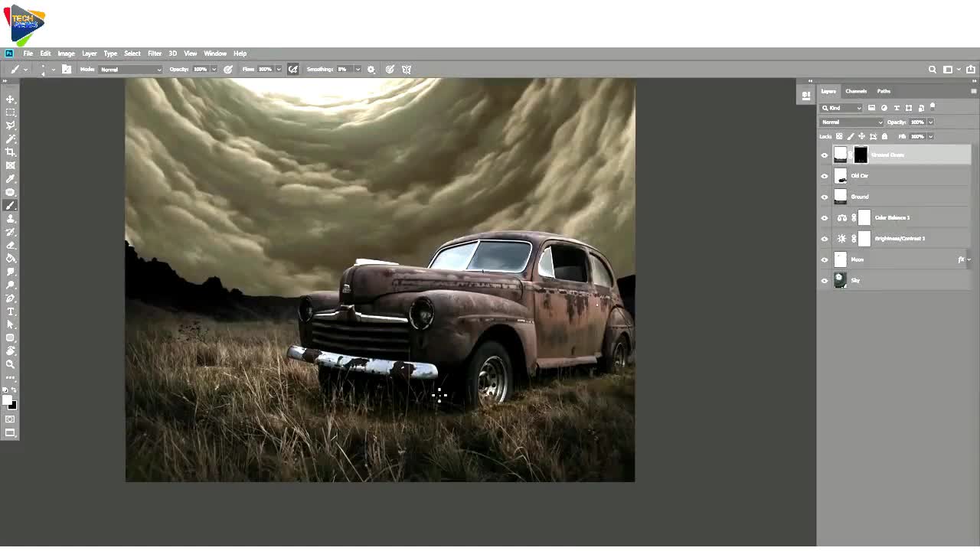The image size is (980, 551).
Task: Open the Image menu
Action: coord(66,54)
